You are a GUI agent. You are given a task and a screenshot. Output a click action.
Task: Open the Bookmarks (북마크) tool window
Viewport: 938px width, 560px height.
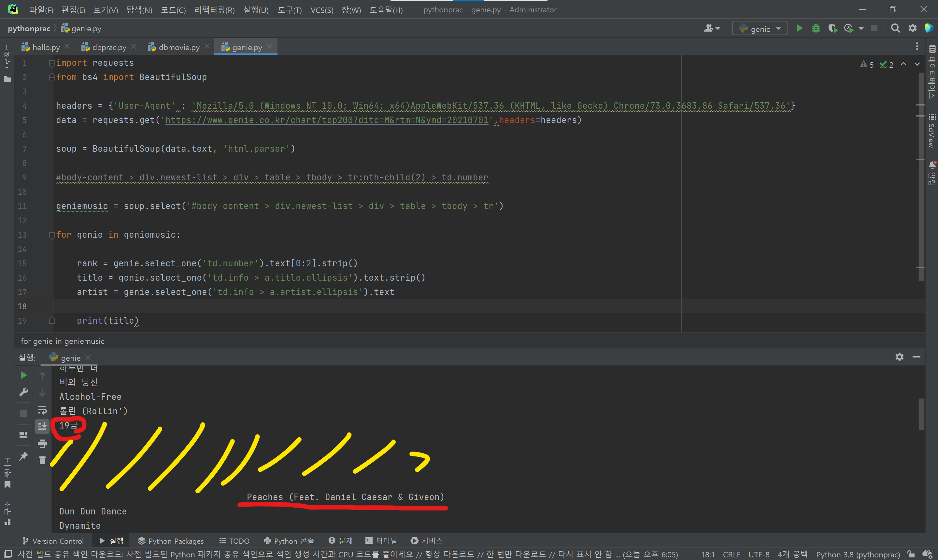pos(7,473)
